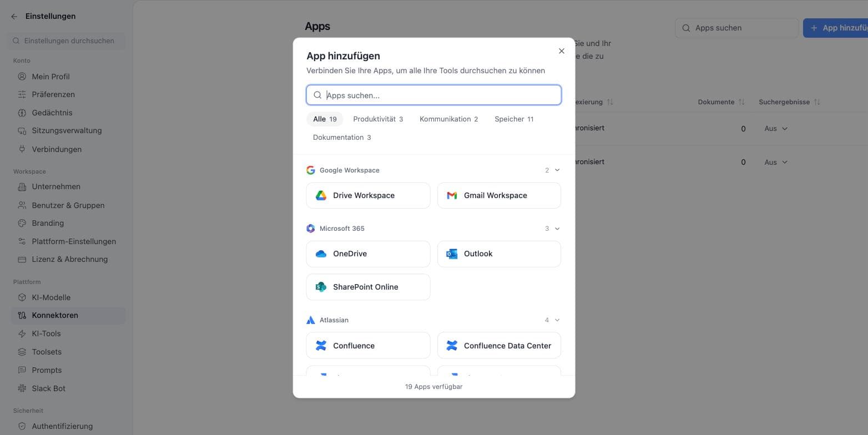
Task: Click the Branding palette icon
Action: coord(22,223)
